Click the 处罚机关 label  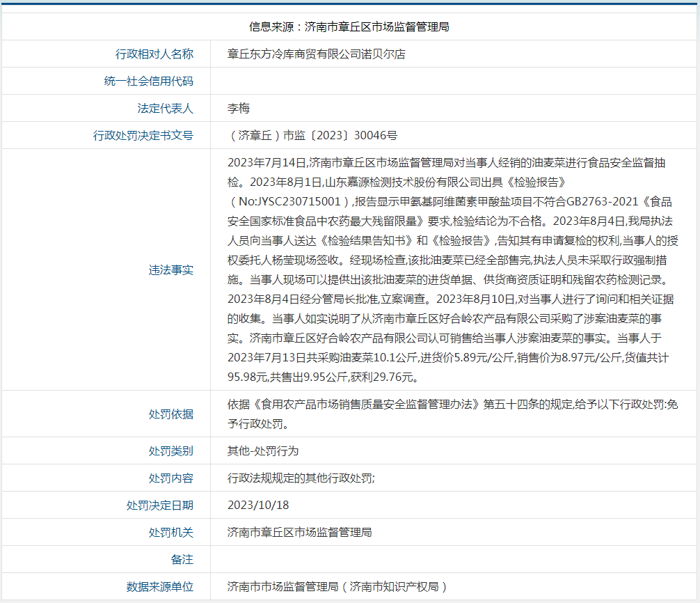coord(171,533)
